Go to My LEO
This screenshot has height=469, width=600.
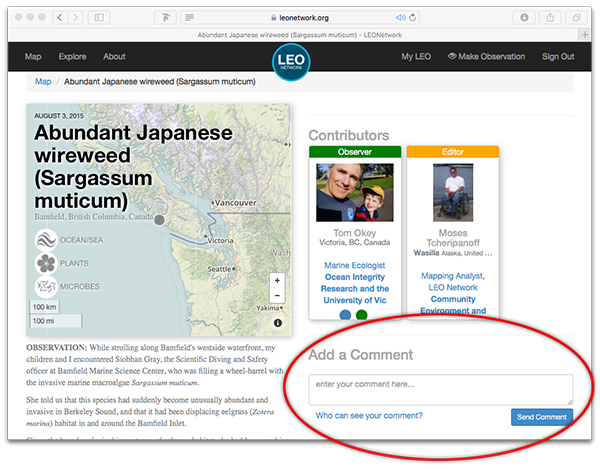coord(415,57)
